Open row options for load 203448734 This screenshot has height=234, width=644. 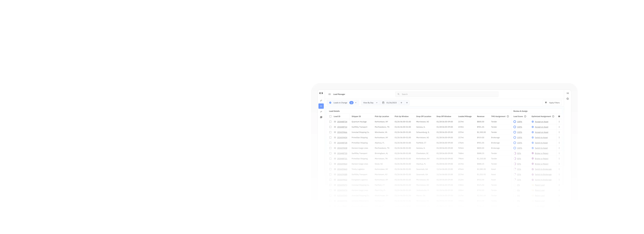559,122
